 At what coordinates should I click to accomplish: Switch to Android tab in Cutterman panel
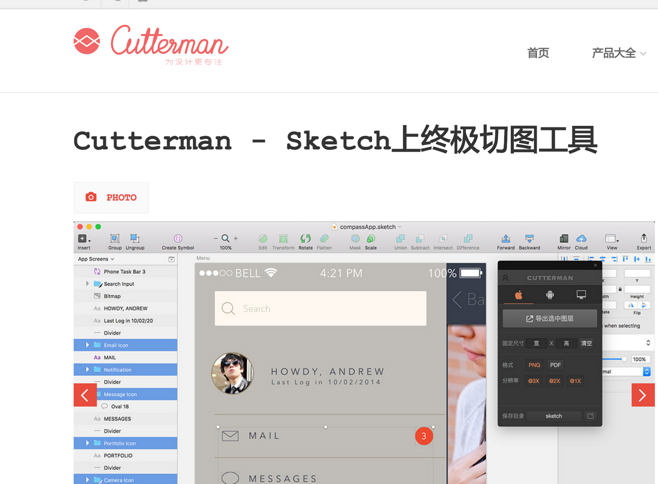(550, 295)
